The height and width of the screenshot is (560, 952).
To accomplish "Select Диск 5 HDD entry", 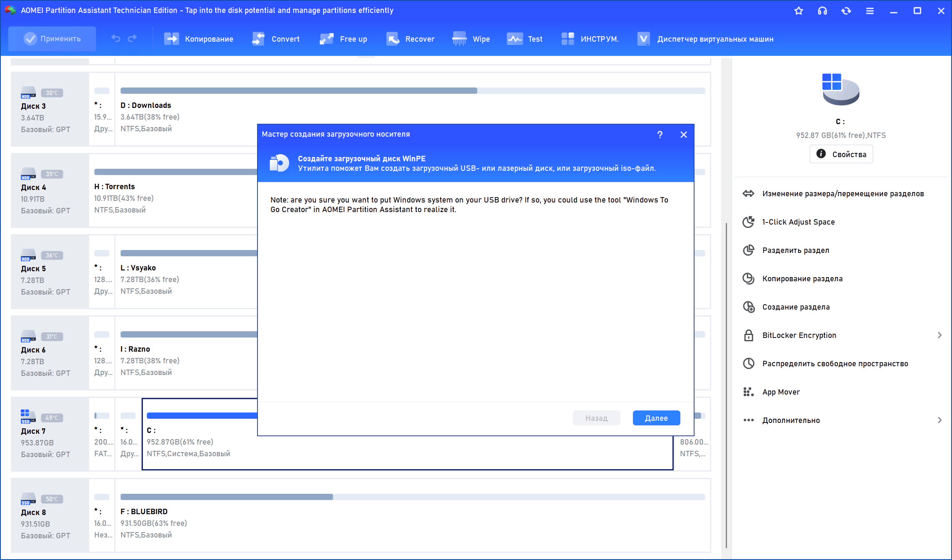I will point(50,272).
